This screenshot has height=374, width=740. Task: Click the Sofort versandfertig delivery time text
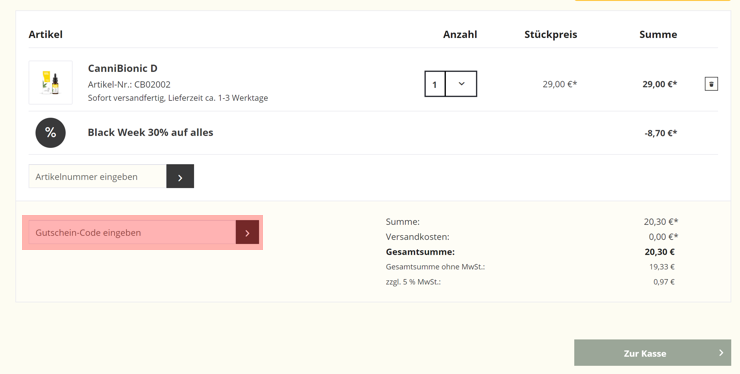[x=178, y=98]
